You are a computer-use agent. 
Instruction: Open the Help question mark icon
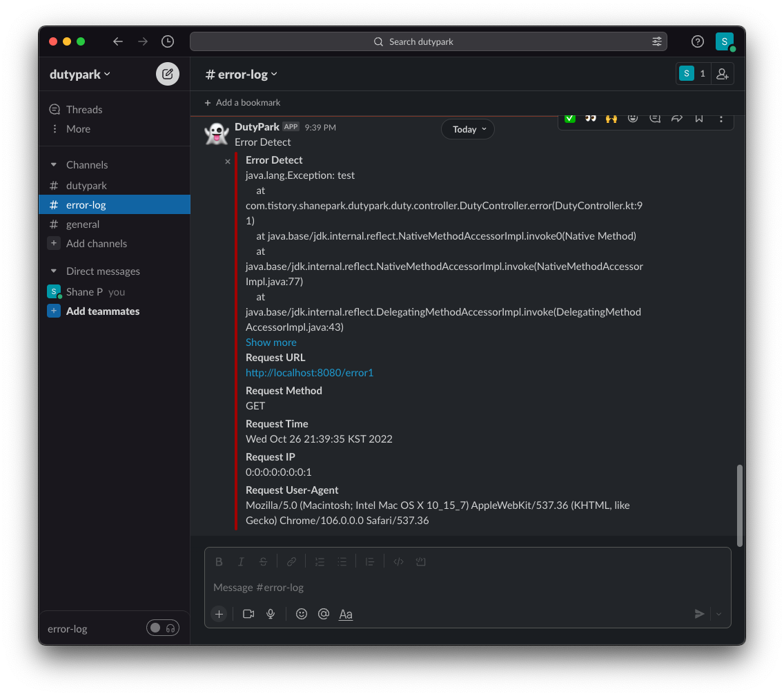tap(698, 41)
